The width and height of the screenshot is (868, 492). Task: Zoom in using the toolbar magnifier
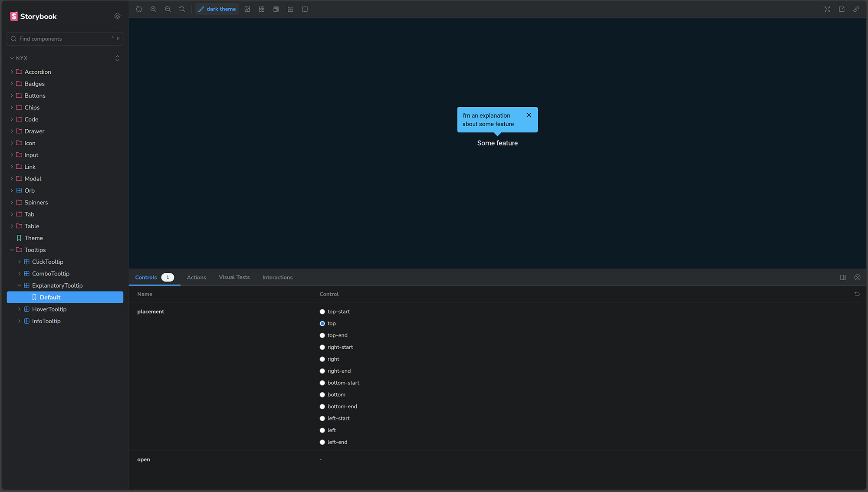click(153, 9)
